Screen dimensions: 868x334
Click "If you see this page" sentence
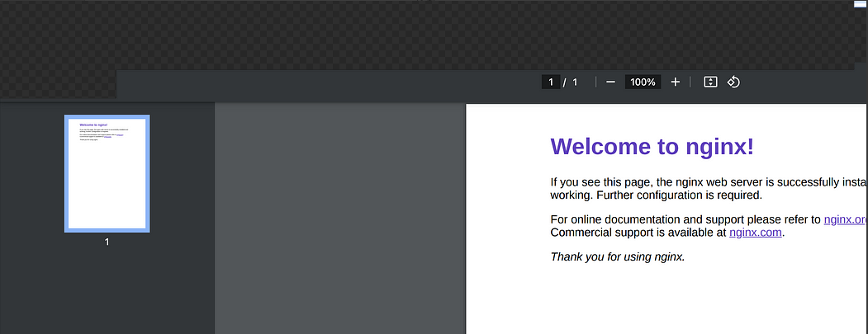pos(709,182)
